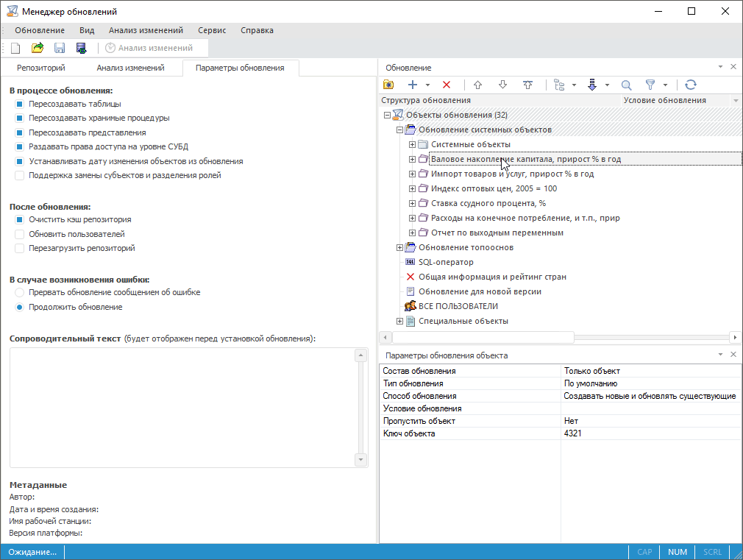Click the magnifier search icon

[x=626, y=85]
